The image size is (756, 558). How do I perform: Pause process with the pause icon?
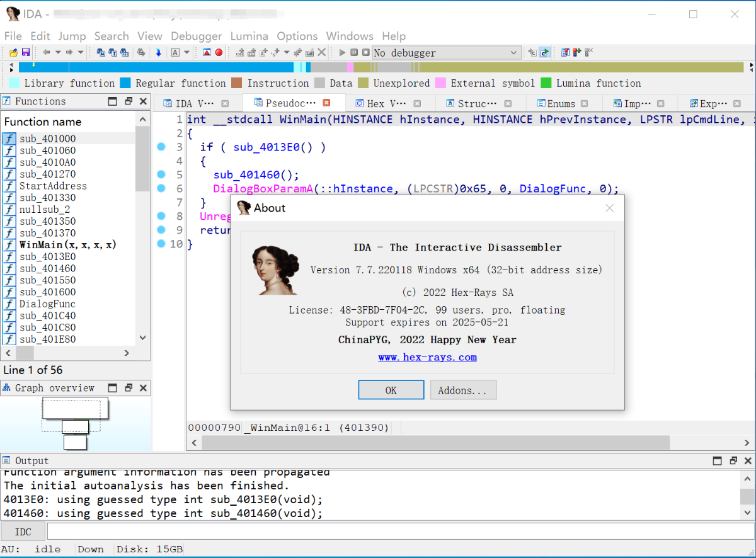pos(354,53)
